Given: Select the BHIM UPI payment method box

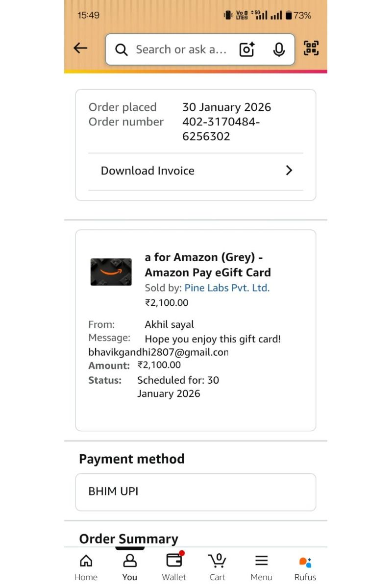Looking at the screenshot, I should pos(196,491).
